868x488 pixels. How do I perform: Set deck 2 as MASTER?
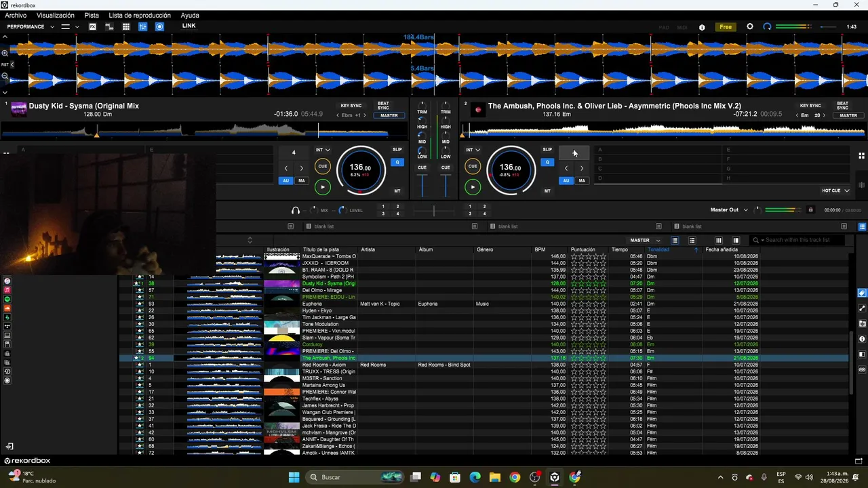click(x=848, y=115)
